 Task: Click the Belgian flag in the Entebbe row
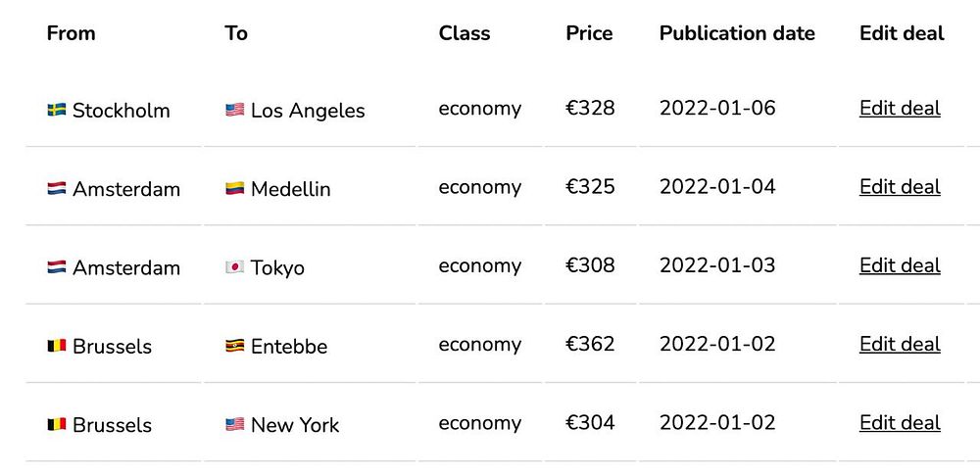(56, 346)
